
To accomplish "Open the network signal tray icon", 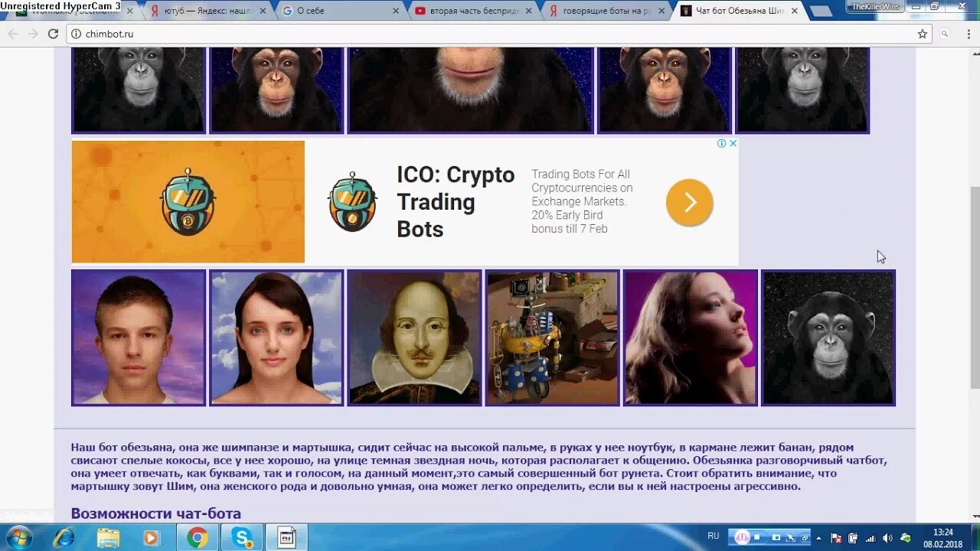I will [x=871, y=538].
